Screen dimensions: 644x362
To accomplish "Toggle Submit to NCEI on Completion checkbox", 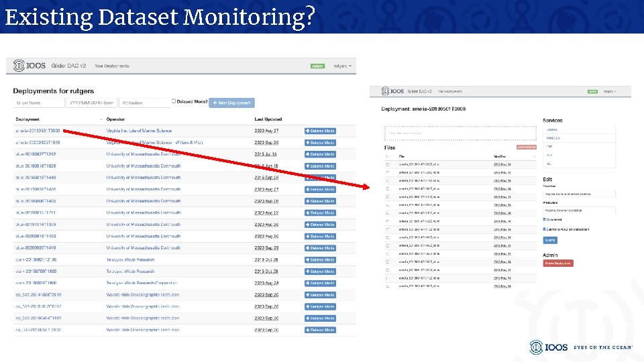I will [544, 229].
